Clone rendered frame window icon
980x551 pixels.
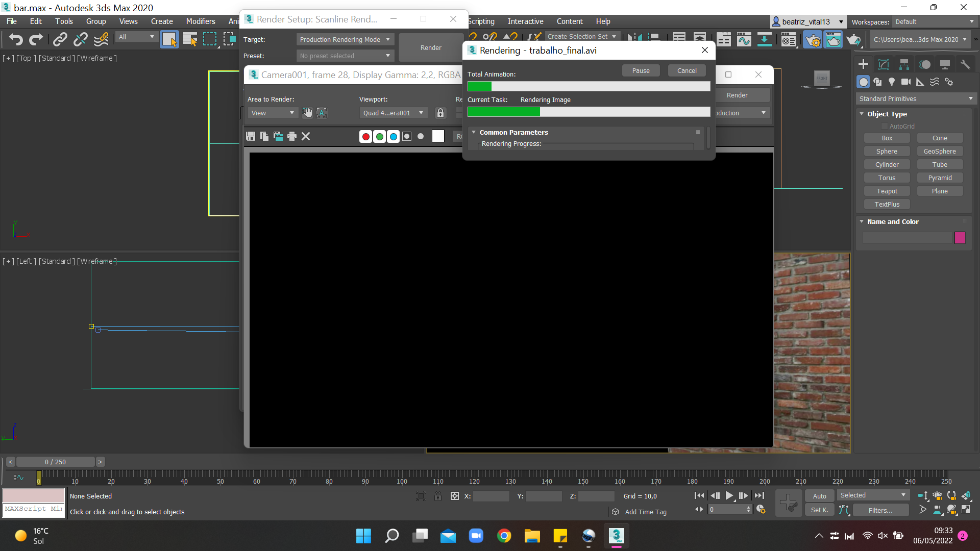(278, 136)
